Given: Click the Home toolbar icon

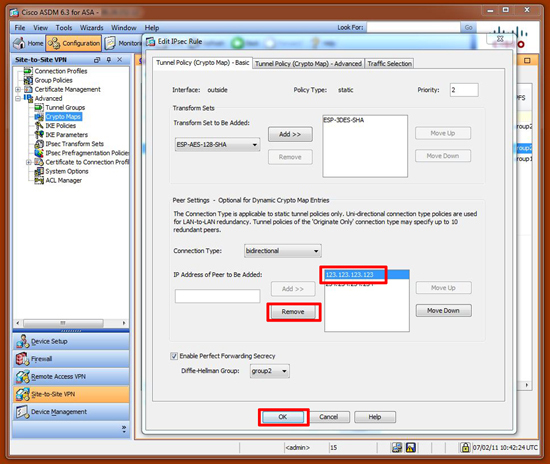Looking at the screenshot, I should point(19,43).
